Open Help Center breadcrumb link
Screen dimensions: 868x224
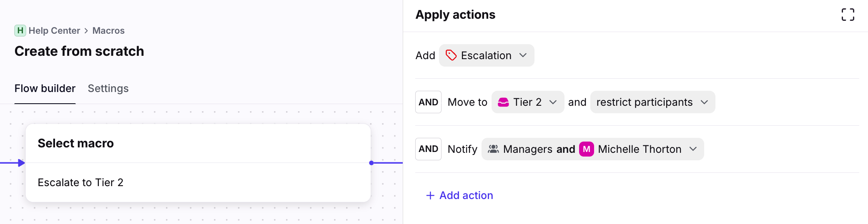(54, 31)
